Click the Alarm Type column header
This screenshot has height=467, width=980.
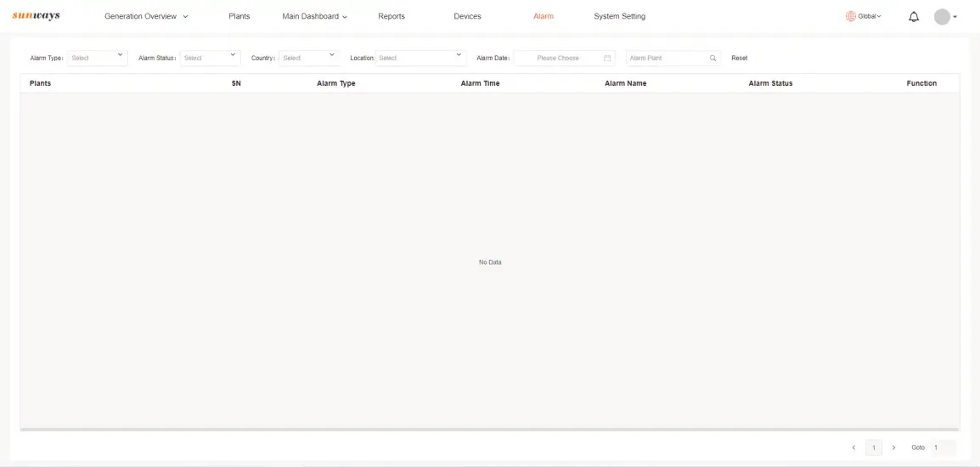pos(336,83)
